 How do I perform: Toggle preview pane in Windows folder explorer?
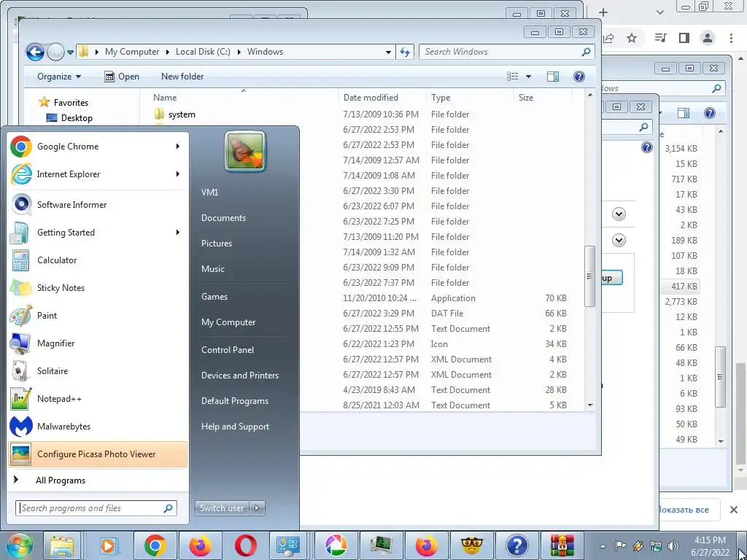point(553,76)
